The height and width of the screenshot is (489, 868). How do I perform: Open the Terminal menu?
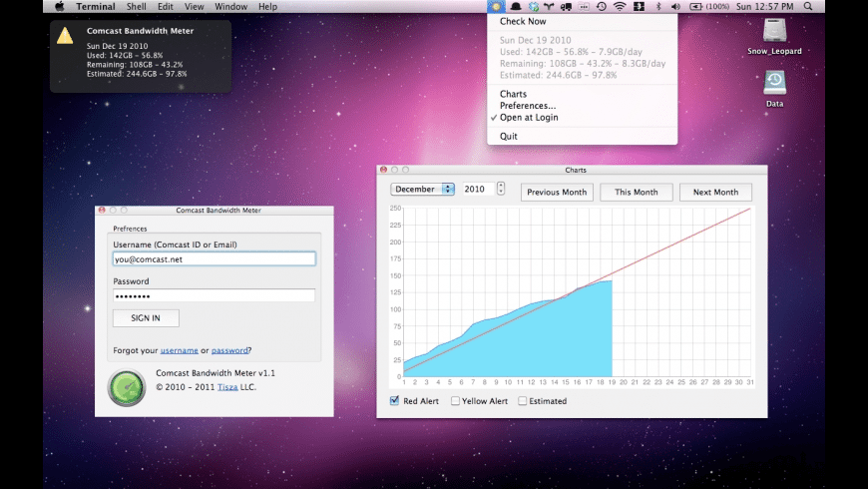[x=96, y=7]
